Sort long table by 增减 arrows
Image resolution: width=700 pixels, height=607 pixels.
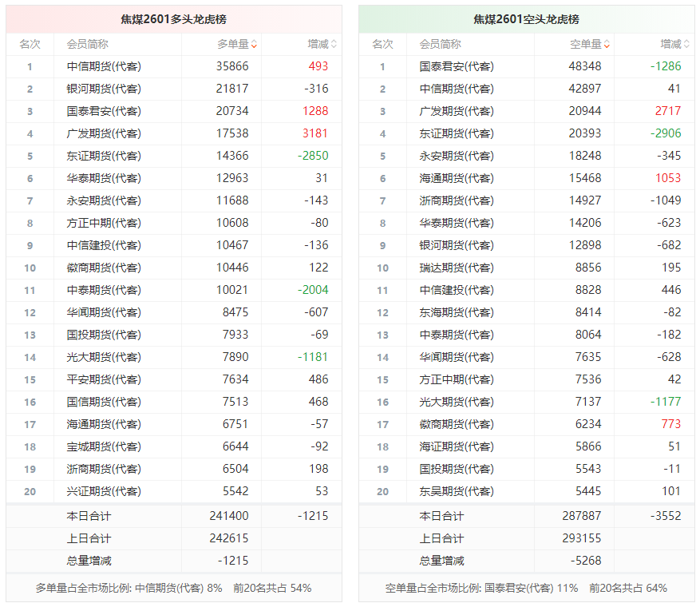pos(334,44)
